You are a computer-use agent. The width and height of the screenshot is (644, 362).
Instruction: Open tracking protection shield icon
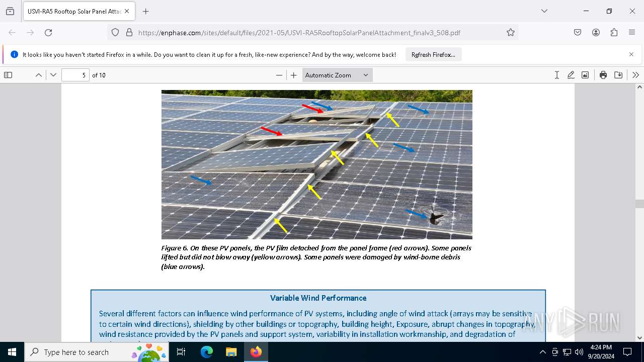point(115,32)
